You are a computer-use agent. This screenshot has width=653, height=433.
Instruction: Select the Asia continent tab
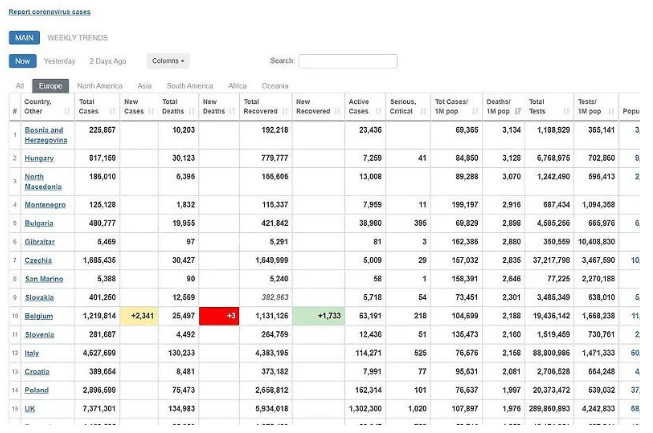(x=145, y=86)
